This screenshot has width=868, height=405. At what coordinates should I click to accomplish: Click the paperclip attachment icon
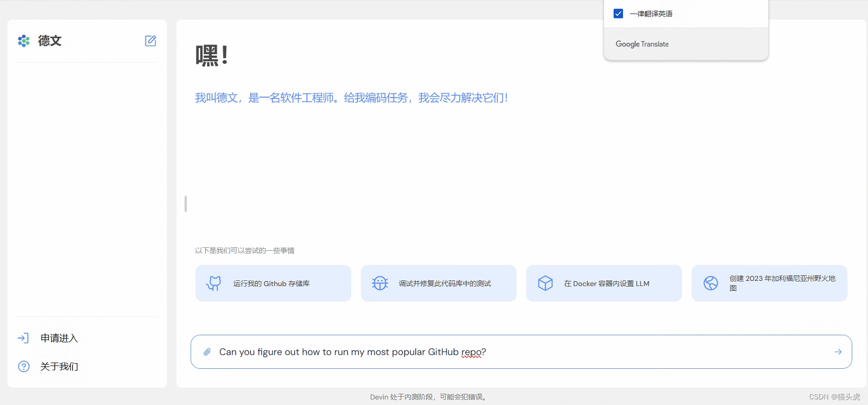coord(207,352)
